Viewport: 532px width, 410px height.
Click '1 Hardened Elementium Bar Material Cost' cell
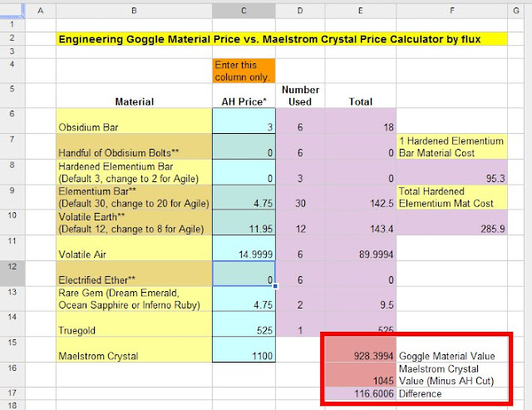coord(451,146)
